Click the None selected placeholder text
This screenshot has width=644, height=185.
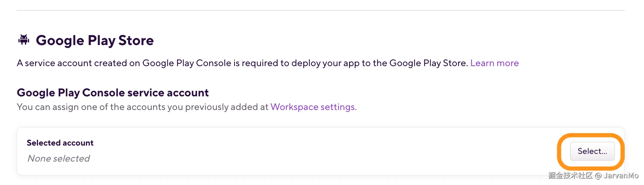pyautogui.click(x=59, y=159)
